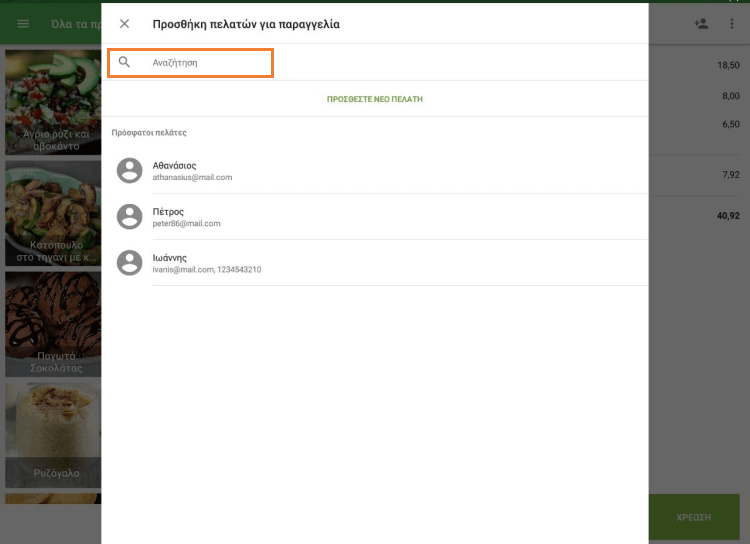The image size is (750, 544).
Task: Click athanasius@mail.com email text
Action: click(x=192, y=178)
